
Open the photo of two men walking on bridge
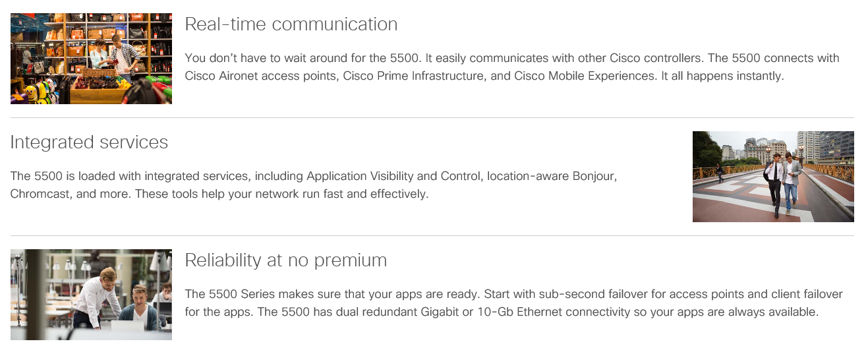[773, 177]
